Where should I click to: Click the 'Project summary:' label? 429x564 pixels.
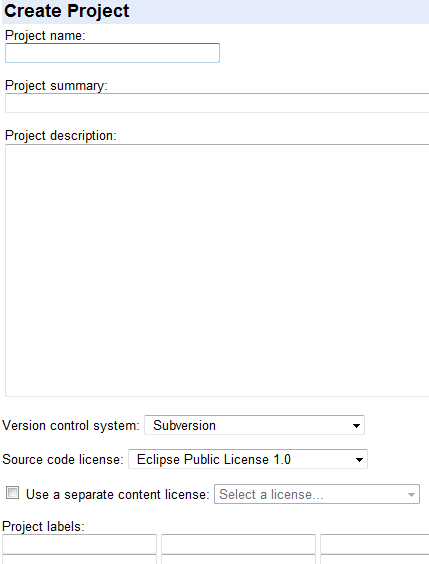[x=56, y=86]
